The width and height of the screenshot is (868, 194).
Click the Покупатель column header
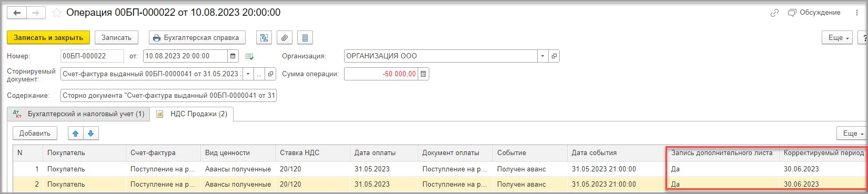pyautogui.click(x=84, y=153)
